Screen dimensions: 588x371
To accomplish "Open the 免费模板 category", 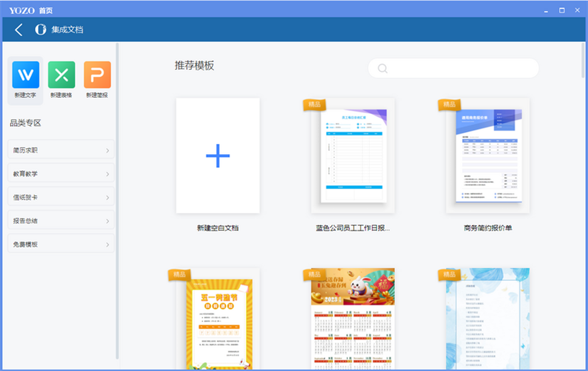I will pos(61,244).
